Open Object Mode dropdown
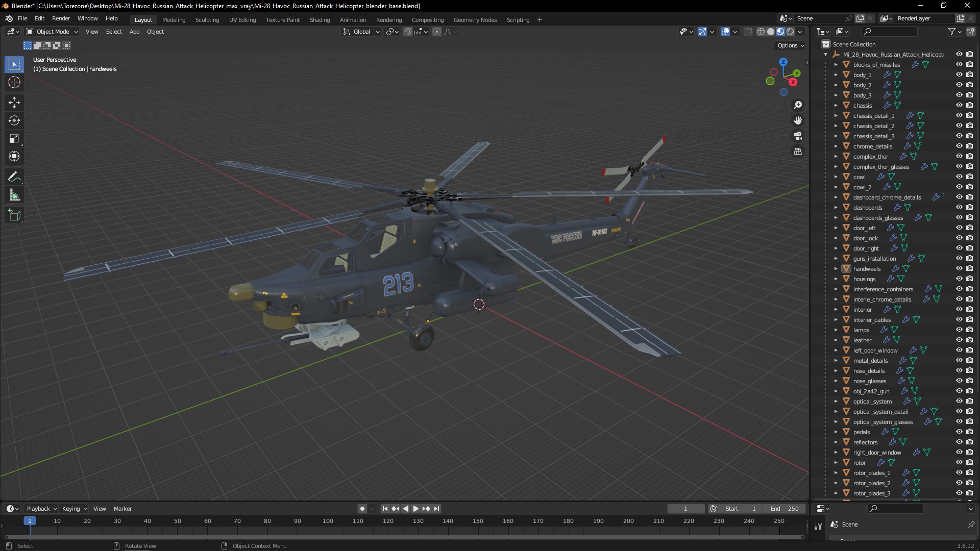 pyautogui.click(x=52, y=32)
